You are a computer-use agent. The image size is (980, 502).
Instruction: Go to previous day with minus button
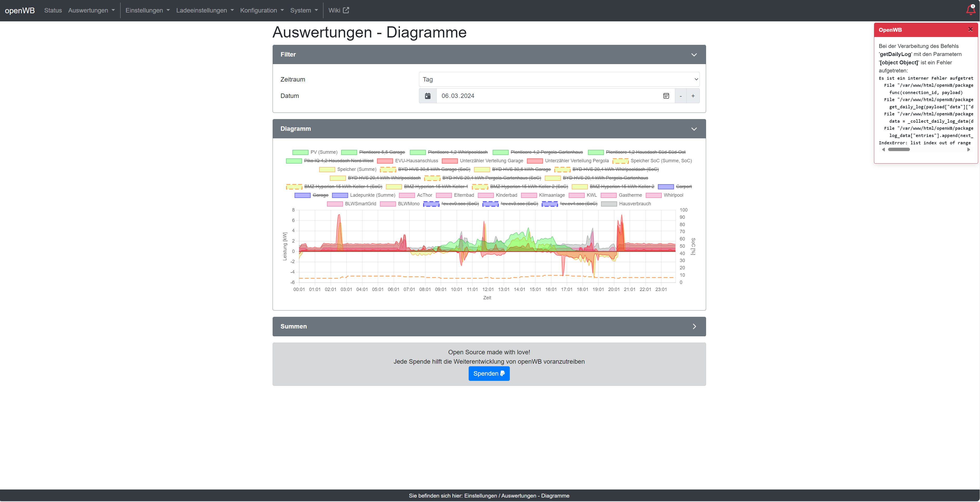681,96
